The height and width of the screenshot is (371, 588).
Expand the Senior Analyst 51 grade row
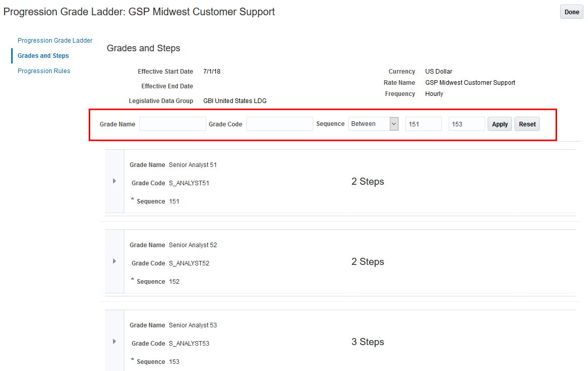click(x=115, y=181)
